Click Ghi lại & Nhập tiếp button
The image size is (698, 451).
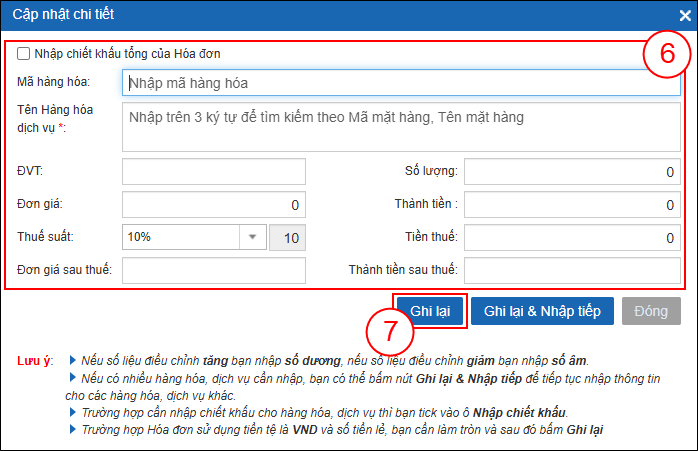tap(541, 311)
